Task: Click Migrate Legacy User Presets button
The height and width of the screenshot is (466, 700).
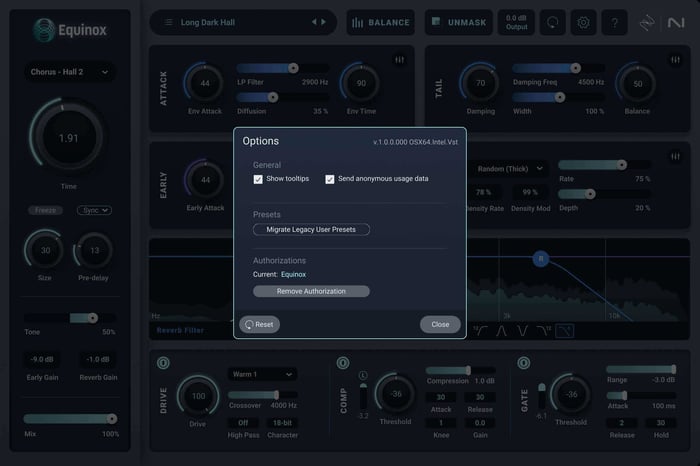Action: [311, 229]
